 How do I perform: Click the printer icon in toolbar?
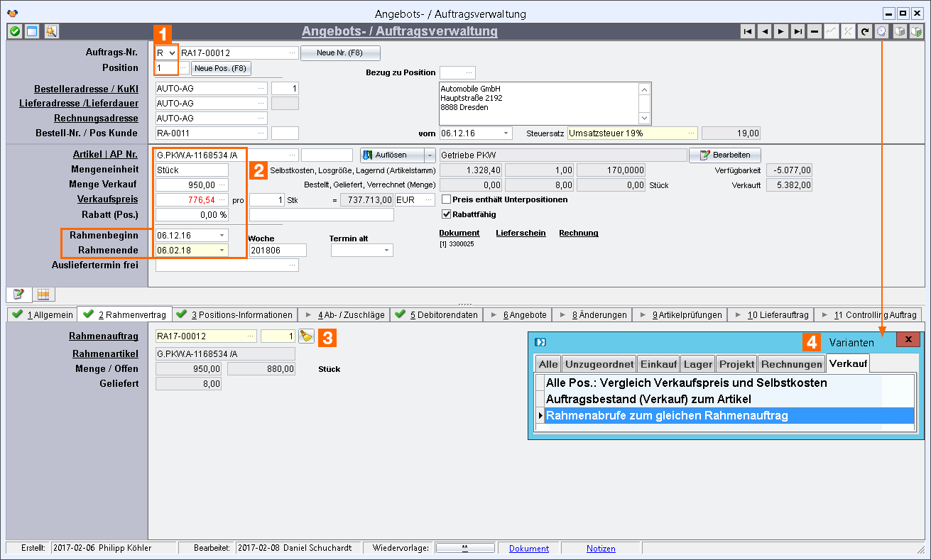900,31
